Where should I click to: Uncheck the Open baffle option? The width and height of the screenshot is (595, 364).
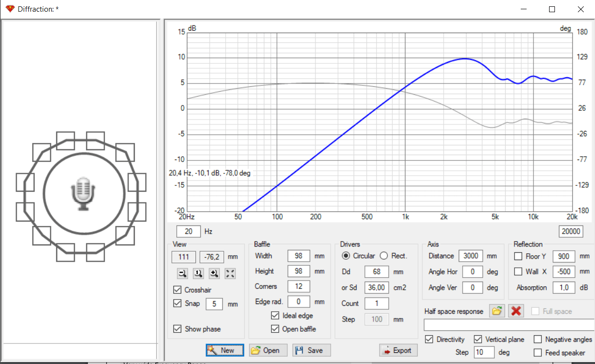pos(275,329)
